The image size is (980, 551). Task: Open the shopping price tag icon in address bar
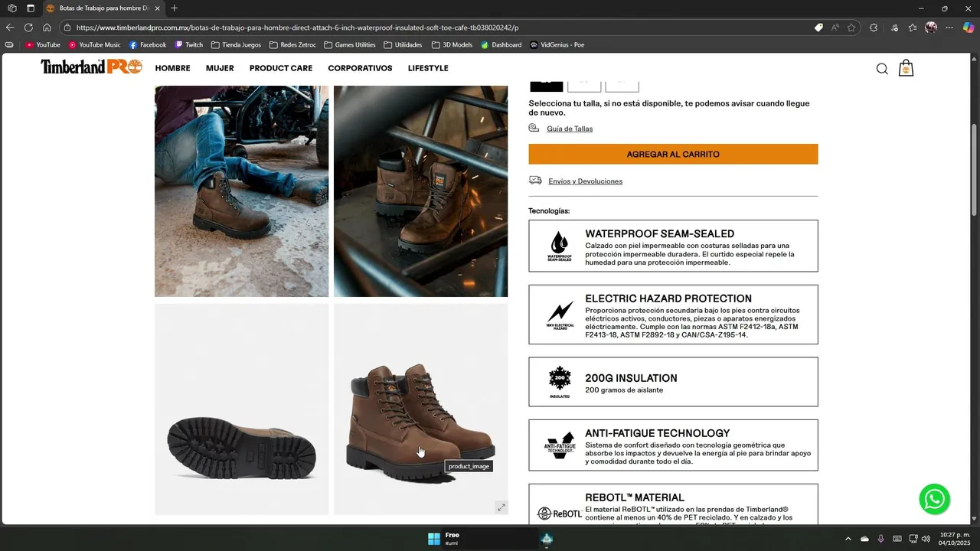(818, 28)
